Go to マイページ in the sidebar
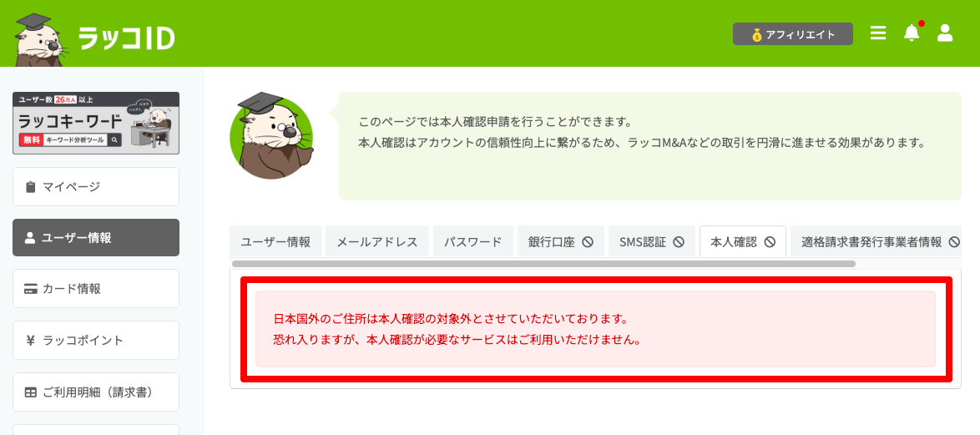980x435 pixels. click(96, 187)
